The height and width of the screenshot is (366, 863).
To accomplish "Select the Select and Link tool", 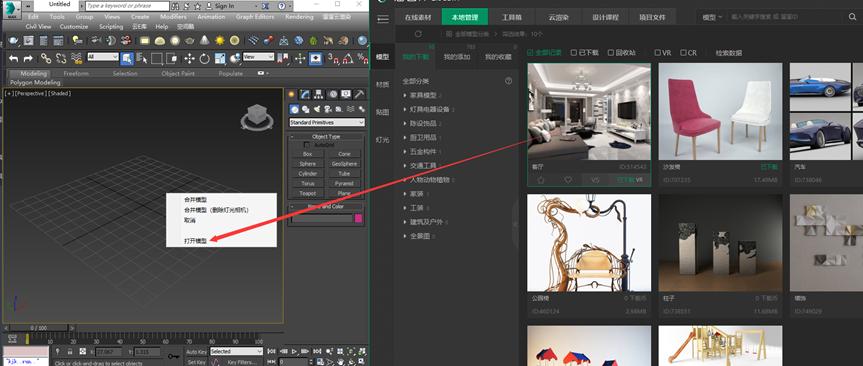I will click(x=46, y=58).
